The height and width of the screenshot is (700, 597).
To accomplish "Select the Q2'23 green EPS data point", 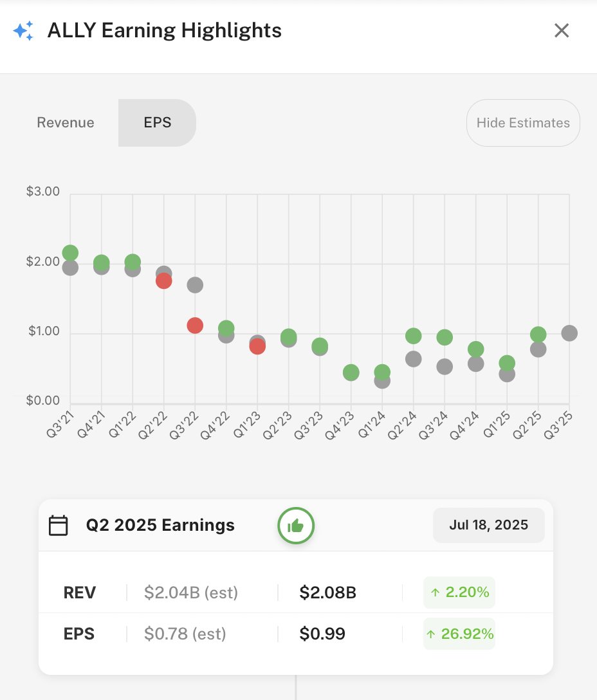I will coord(288,336).
